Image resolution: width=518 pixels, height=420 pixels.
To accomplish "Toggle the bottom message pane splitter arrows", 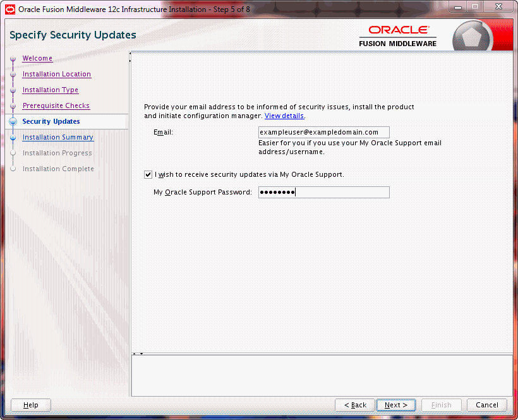I will (138, 354).
